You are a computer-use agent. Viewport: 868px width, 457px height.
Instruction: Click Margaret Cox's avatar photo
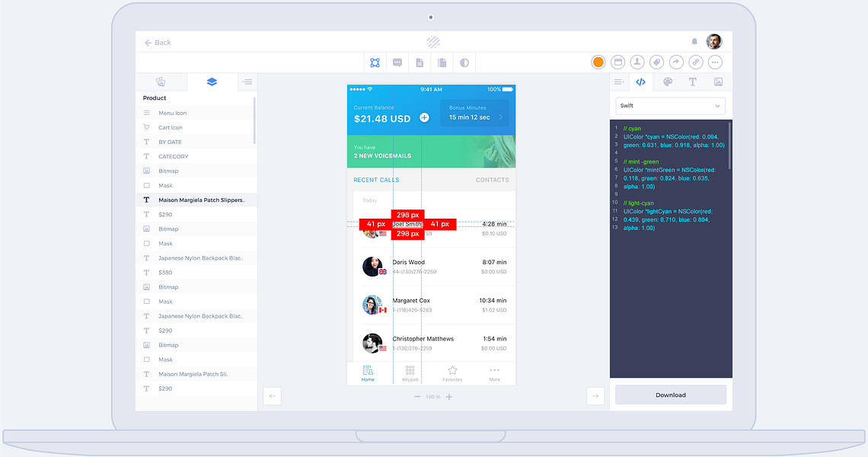[372, 305]
